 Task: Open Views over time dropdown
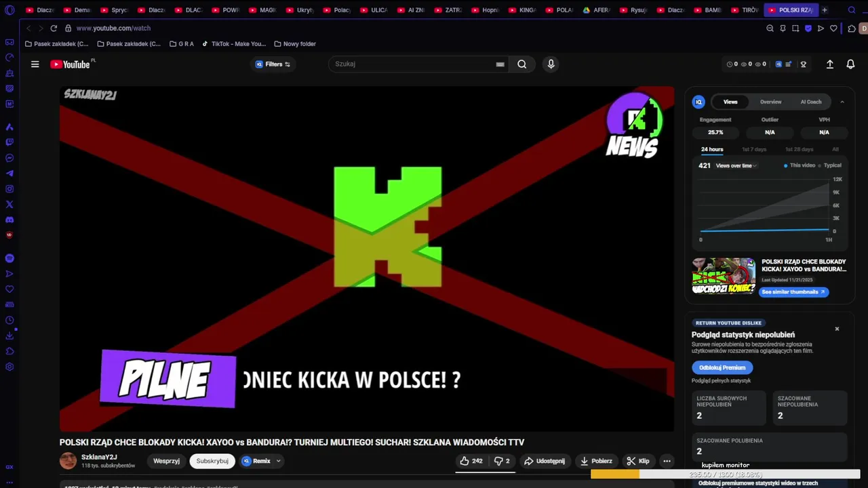click(x=736, y=165)
